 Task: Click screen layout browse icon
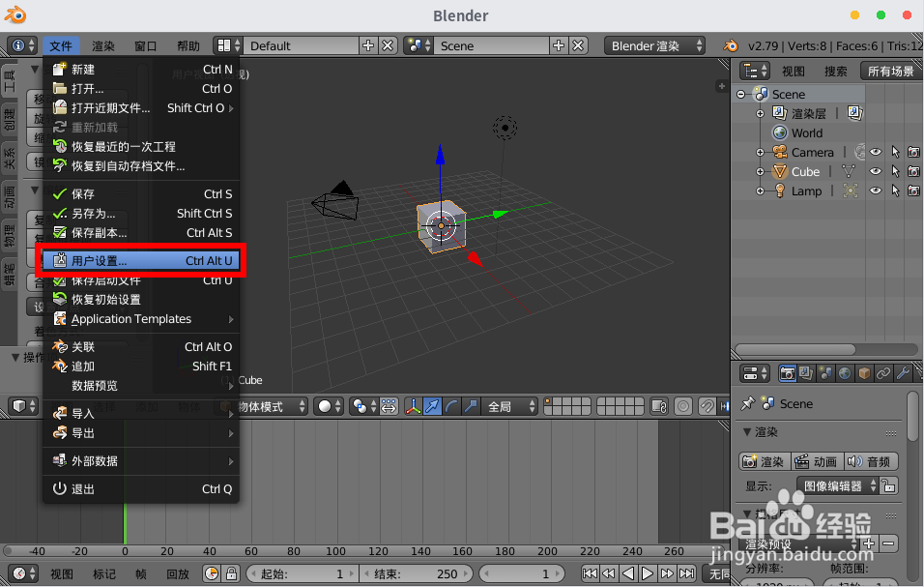coord(228,46)
